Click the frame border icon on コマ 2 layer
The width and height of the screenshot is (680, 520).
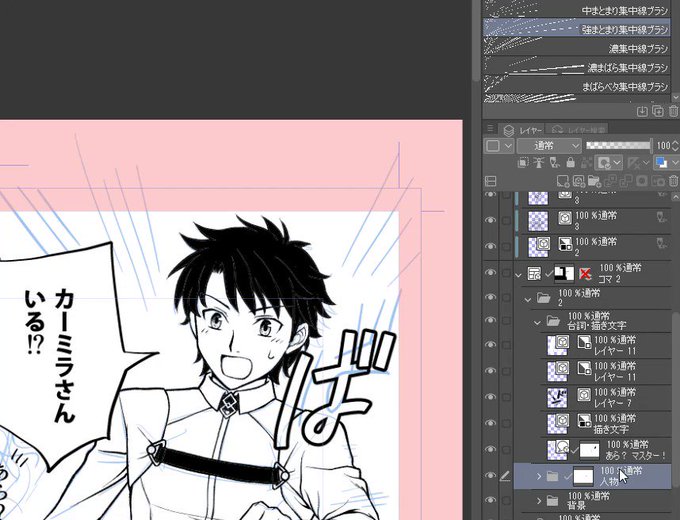click(534, 274)
